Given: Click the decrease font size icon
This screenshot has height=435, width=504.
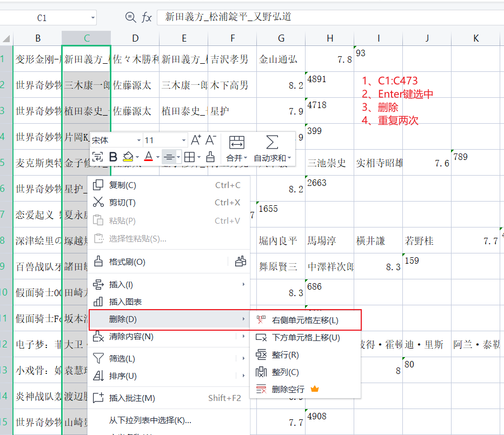Looking at the screenshot, I should pos(210,140).
